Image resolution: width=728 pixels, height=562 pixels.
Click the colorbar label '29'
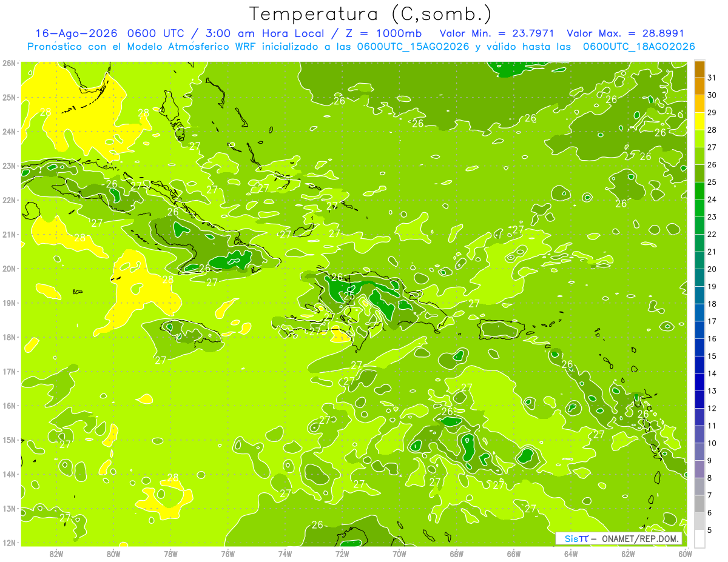tap(712, 113)
